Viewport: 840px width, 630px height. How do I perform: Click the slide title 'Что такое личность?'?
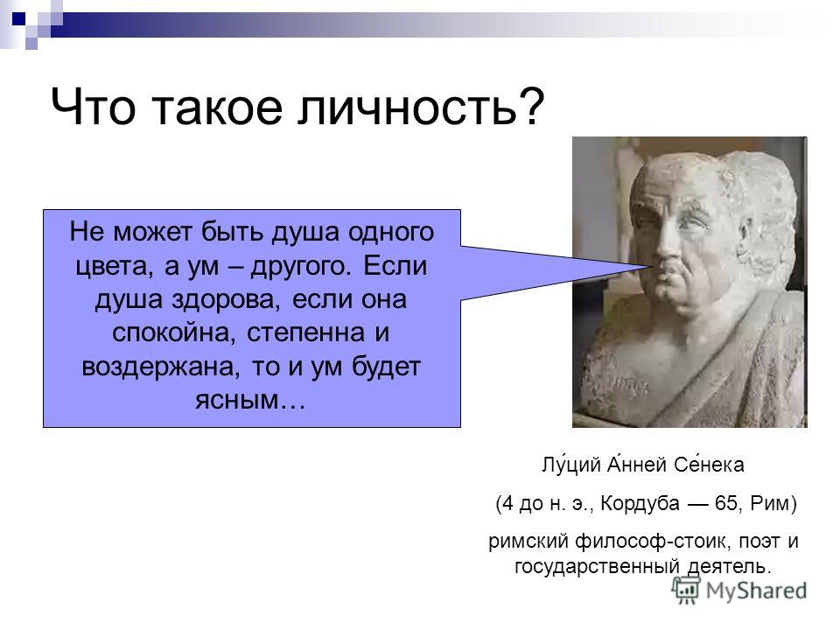pyautogui.click(x=297, y=107)
